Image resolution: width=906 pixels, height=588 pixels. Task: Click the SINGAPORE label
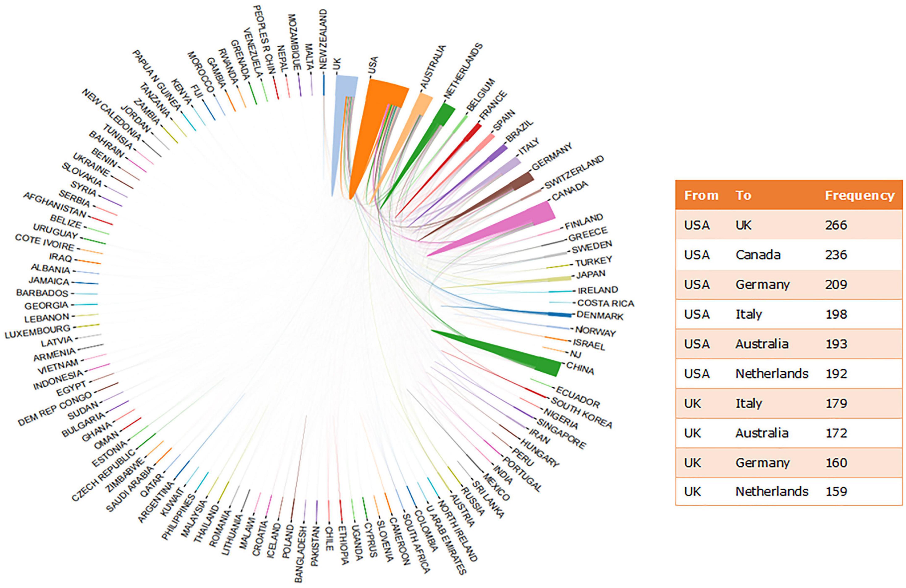pyautogui.click(x=562, y=433)
